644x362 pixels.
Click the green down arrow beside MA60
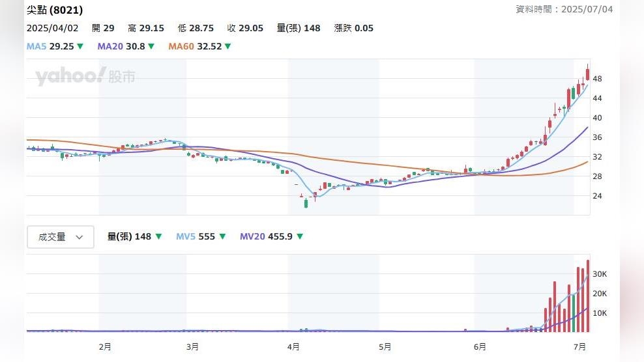(228, 46)
